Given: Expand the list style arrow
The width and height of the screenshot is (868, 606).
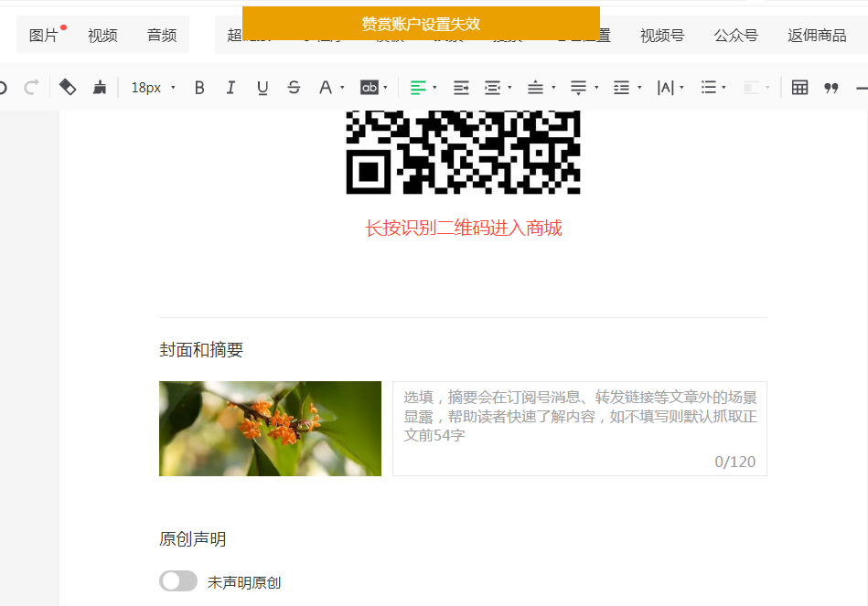Looking at the screenshot, I should [723, 88].
